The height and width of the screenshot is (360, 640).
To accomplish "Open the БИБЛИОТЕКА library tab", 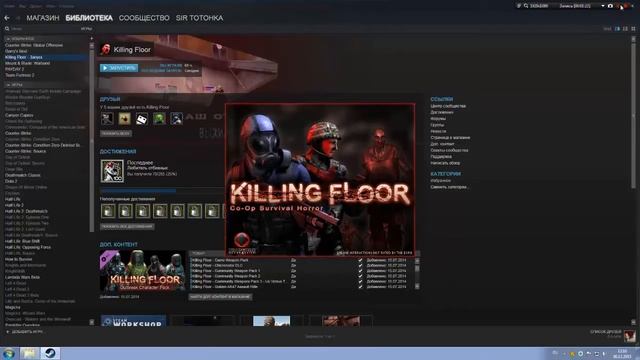I will point(89,18).
